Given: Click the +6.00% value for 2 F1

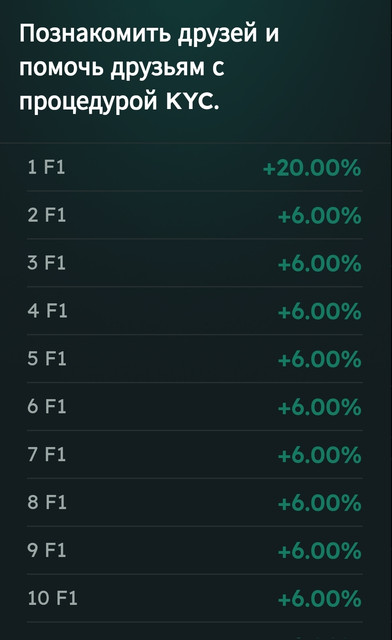Looking at the screenshot, I should click(x=320, y=216).
